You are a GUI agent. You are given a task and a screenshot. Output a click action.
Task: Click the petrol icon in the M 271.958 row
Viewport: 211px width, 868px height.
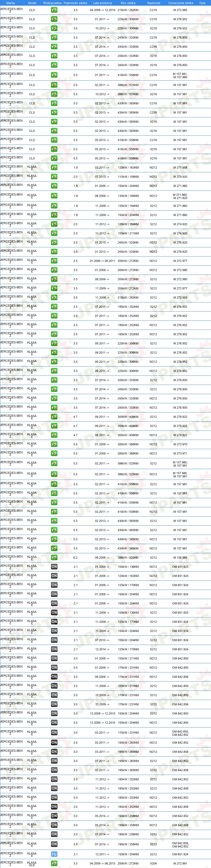(54, 168)
